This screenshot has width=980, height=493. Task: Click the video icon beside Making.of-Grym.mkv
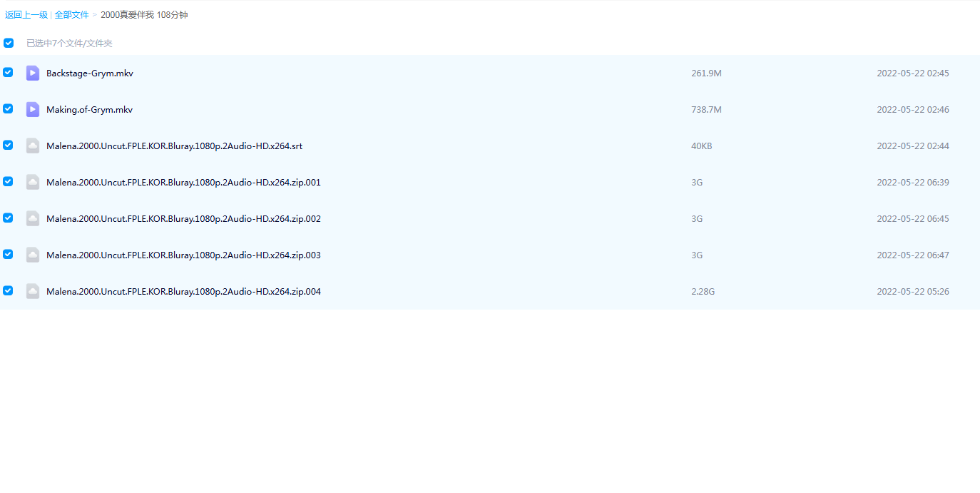(x=33, y=109)
